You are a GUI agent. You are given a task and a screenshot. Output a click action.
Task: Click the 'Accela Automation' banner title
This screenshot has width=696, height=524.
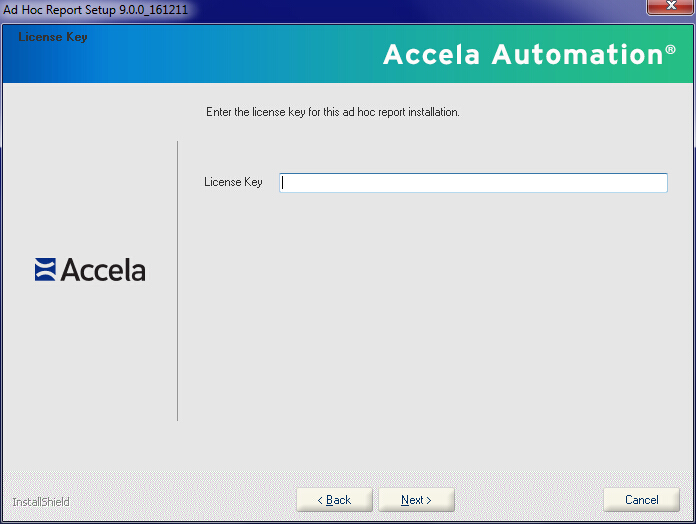521,54
